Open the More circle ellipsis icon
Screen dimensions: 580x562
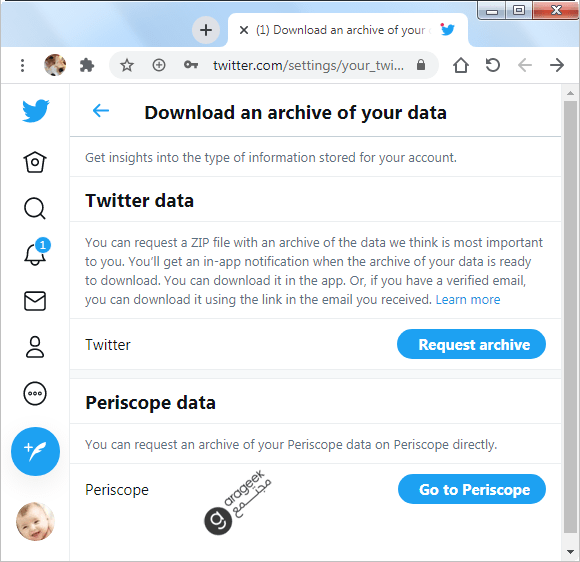[35, 393]
